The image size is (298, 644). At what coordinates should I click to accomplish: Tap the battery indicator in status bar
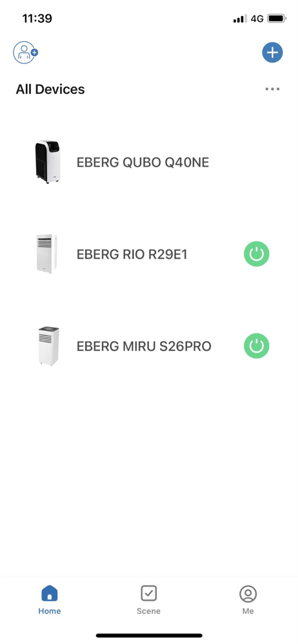277,19
